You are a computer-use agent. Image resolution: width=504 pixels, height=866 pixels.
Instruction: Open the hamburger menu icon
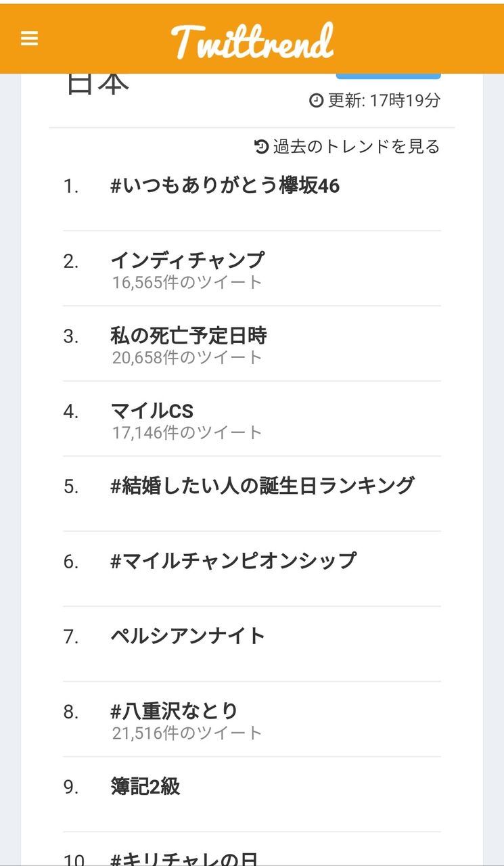coord(29,39)
